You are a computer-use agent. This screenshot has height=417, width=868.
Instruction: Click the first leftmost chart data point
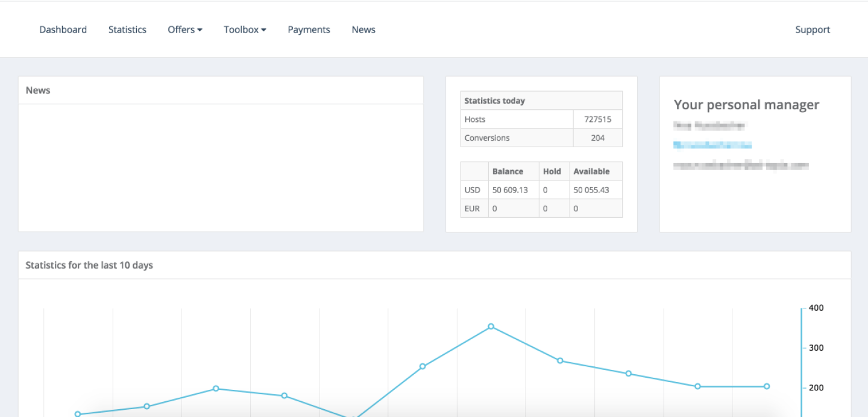click(78, 414)
